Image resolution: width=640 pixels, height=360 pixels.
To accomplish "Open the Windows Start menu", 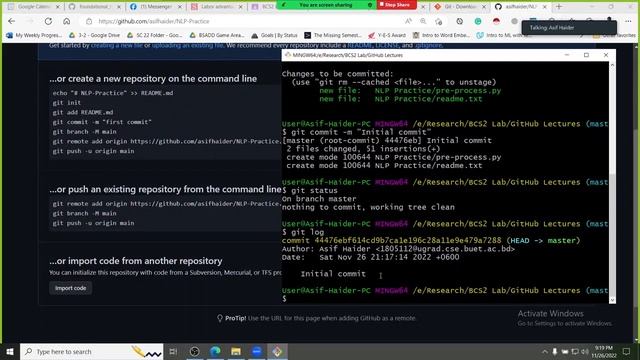I will click(10, 351).
